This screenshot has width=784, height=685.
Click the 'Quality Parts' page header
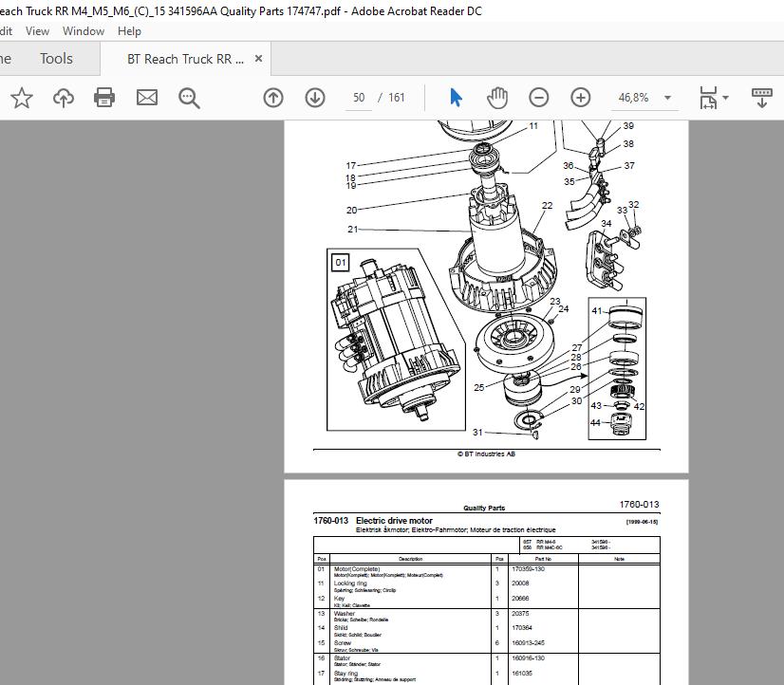[x=484, y=508]
